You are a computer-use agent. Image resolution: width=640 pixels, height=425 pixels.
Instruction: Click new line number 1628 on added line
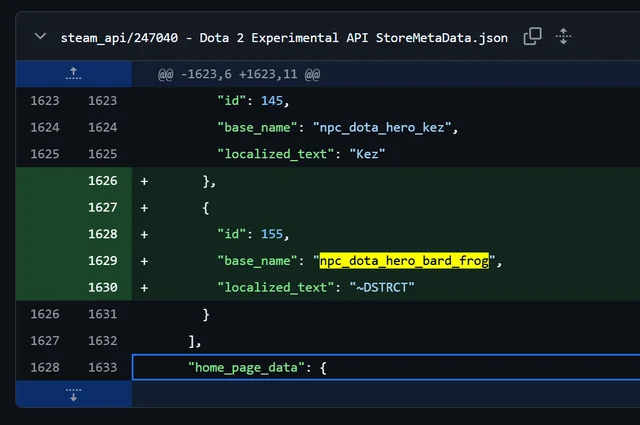(102, 234)
